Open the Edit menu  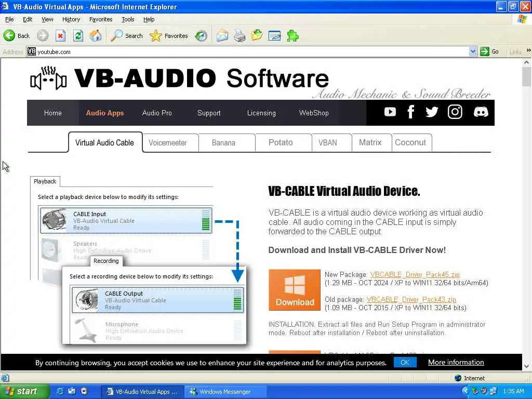(28, 19)
